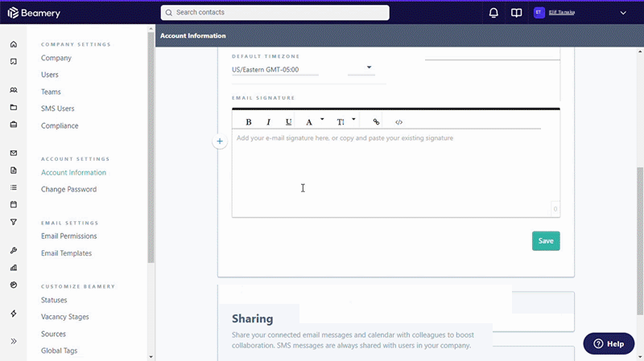644x361 pixels.
Task: Apply italic in signature editor
Action: 269,122
